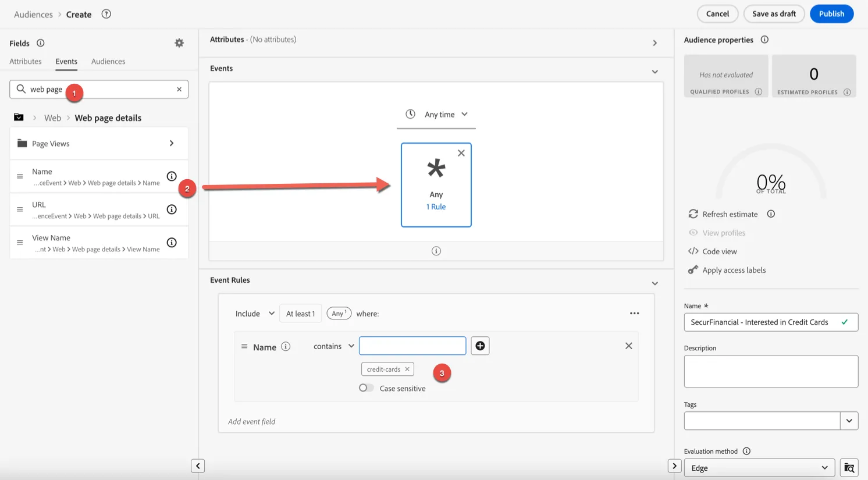The width and height of the screenshot is (868, 480).
Task: Show info for the Fields panel
Action: pos(41,43)
